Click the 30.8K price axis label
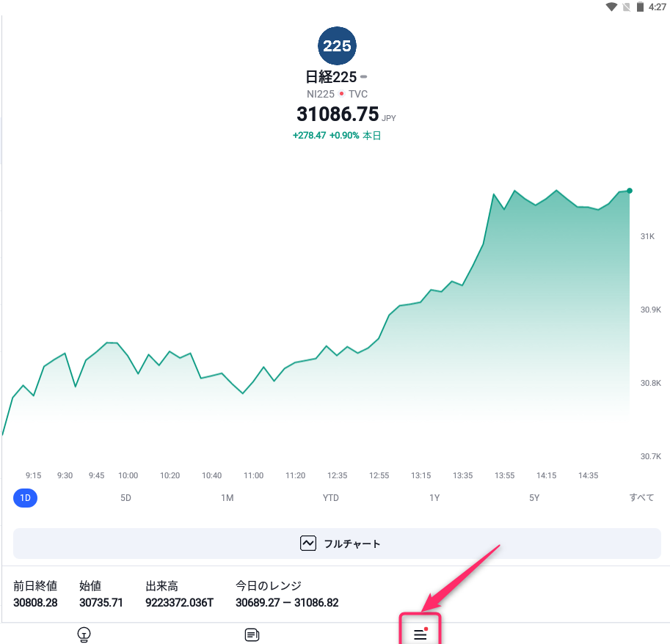 651,383
